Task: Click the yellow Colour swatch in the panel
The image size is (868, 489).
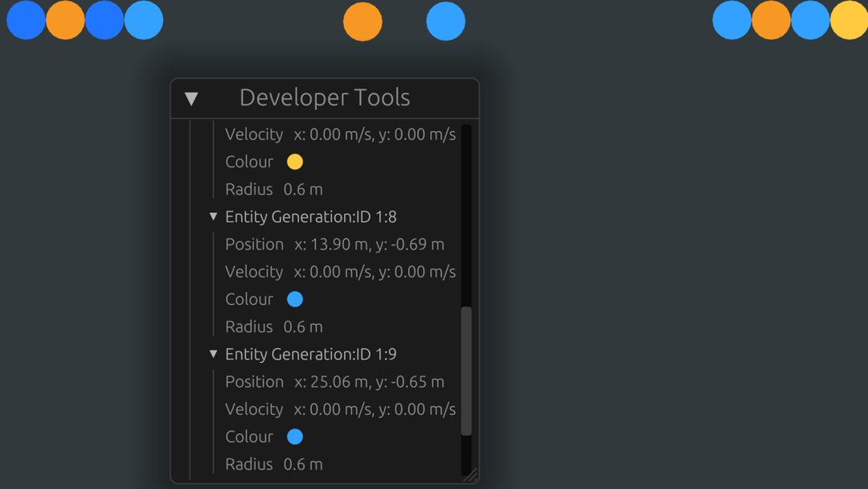Action: (295, 162)
